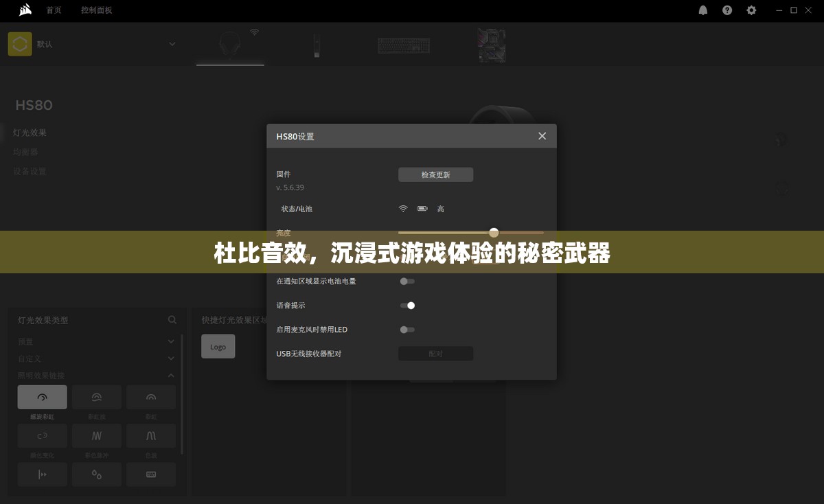
Task: Turn off the 语音提示 switch
Action: (407, 306)
